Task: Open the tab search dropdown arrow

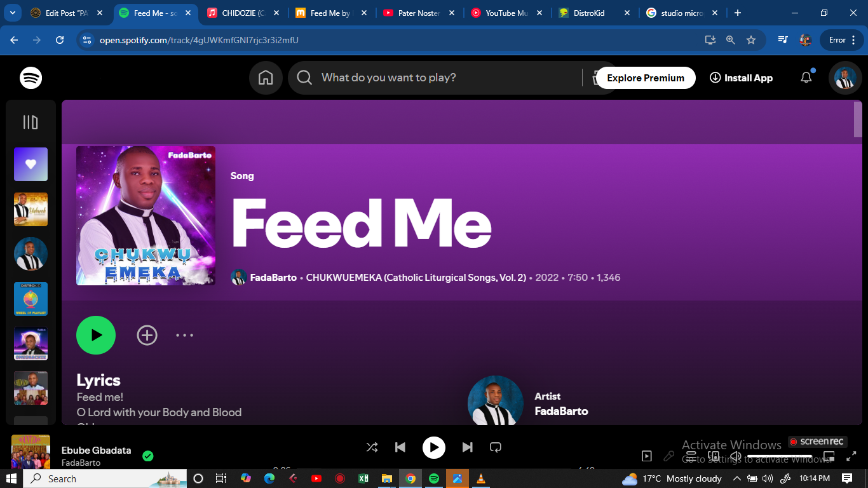Action: 13,13
